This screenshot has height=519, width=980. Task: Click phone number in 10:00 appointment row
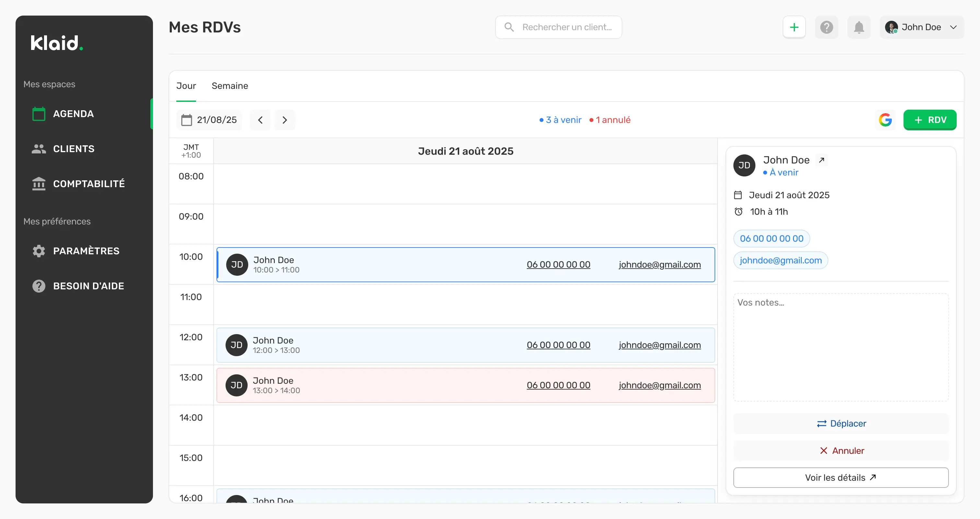tap(558, 264)
